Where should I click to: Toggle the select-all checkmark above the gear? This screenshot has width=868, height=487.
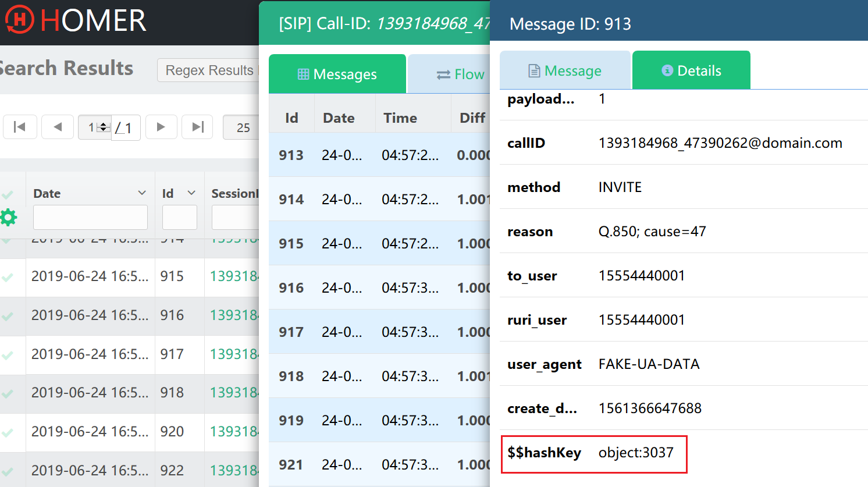[8, 193]
